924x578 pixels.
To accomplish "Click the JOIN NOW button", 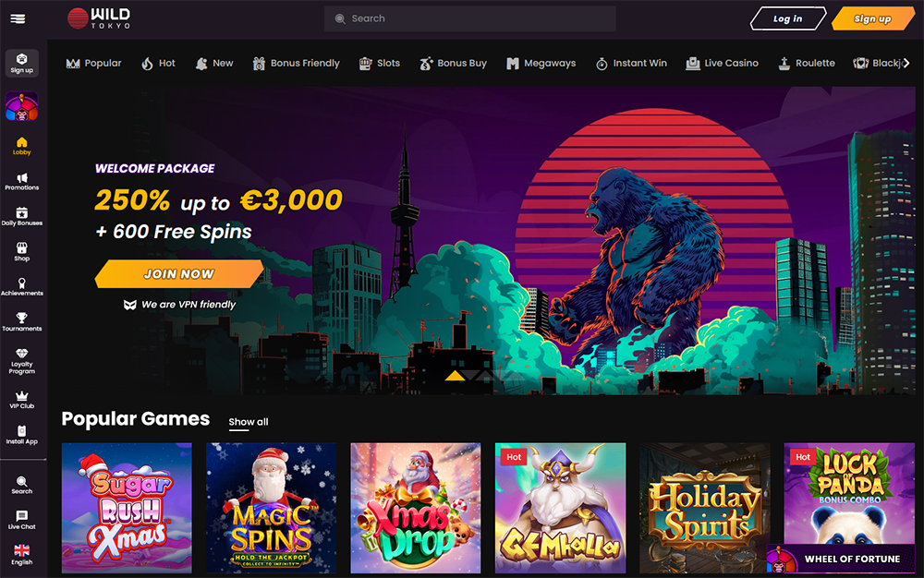I will click(179, 273).
